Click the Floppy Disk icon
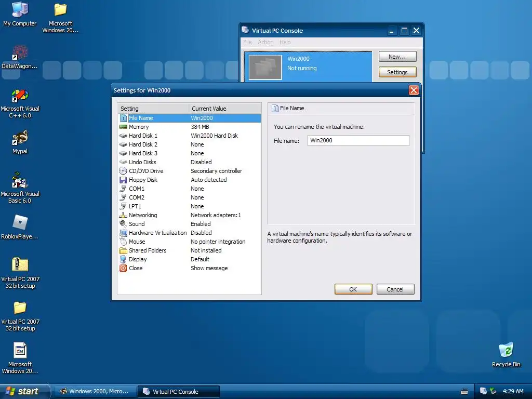This screenshot has width=532, height=399. click(123, 180)
